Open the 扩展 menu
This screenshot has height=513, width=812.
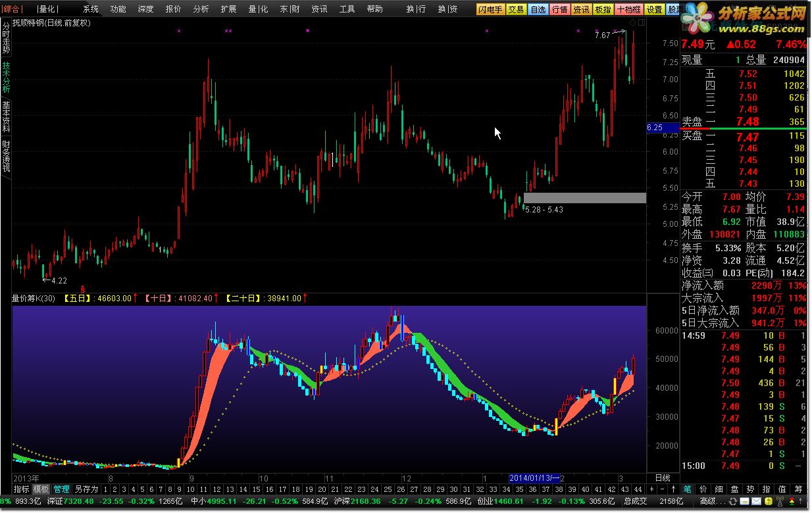tap(229, 9)
